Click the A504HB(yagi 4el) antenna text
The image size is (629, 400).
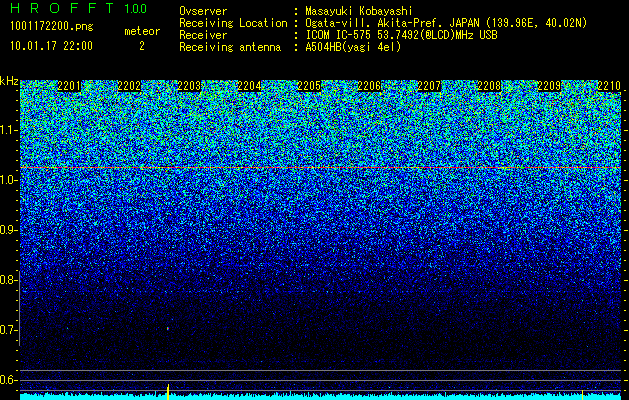click(x=353, y=47)
